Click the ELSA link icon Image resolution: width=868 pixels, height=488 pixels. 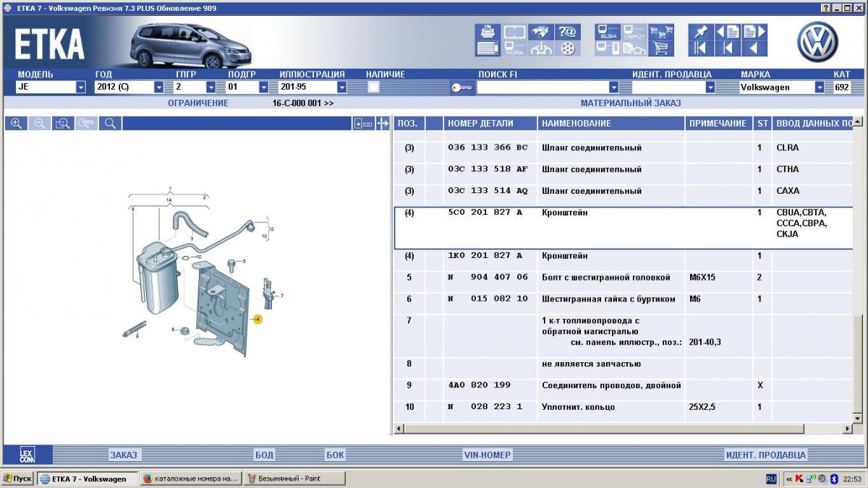pyautogui.click(x=608, y=33)
